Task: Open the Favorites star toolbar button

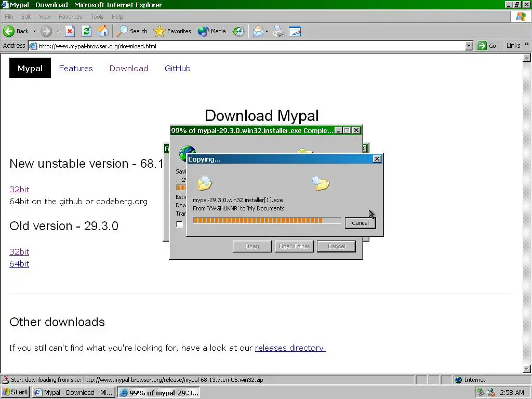Action: pos(172,31)
